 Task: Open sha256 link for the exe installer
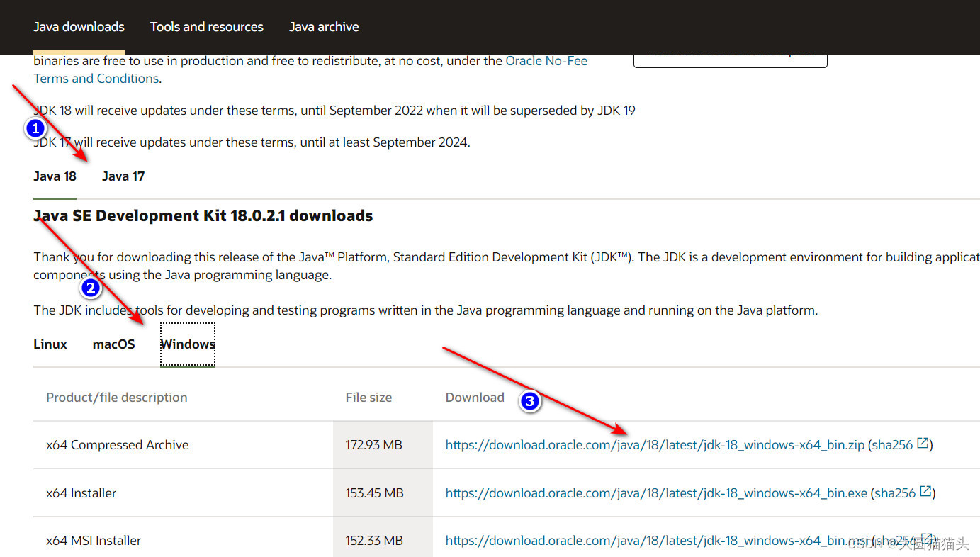(x=895, y=493)
